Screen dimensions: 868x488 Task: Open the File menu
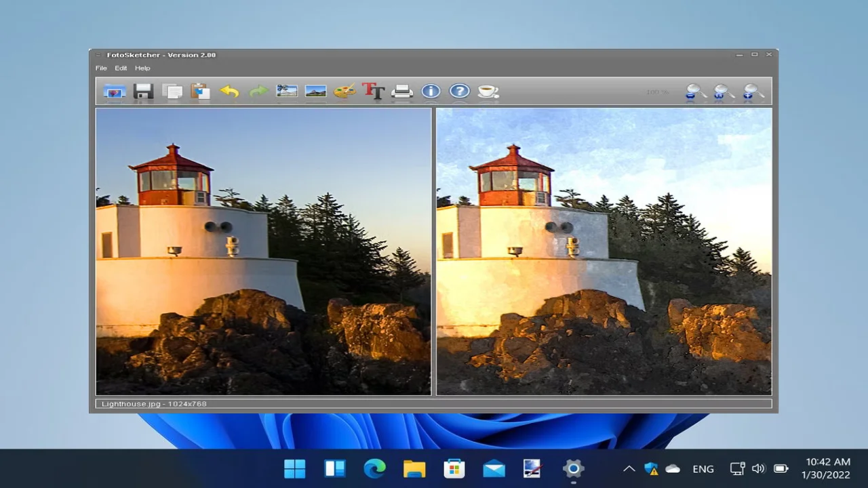pyautogui.click(x=101, y=68)
